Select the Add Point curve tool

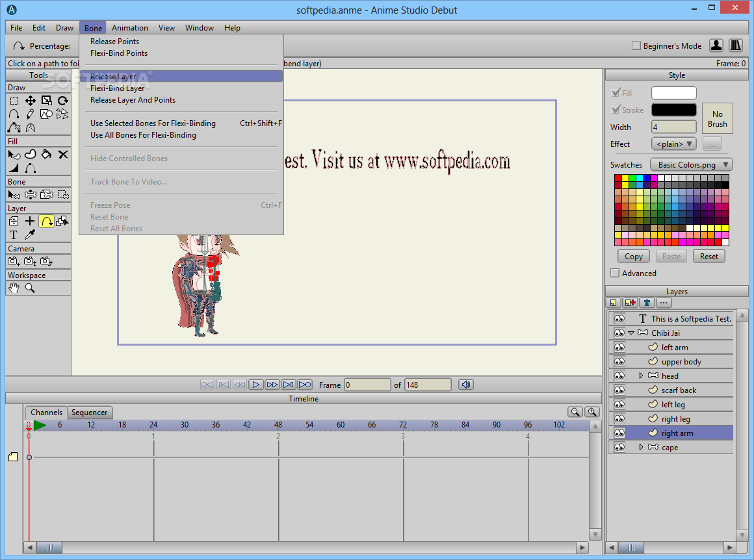click(14, 114)
